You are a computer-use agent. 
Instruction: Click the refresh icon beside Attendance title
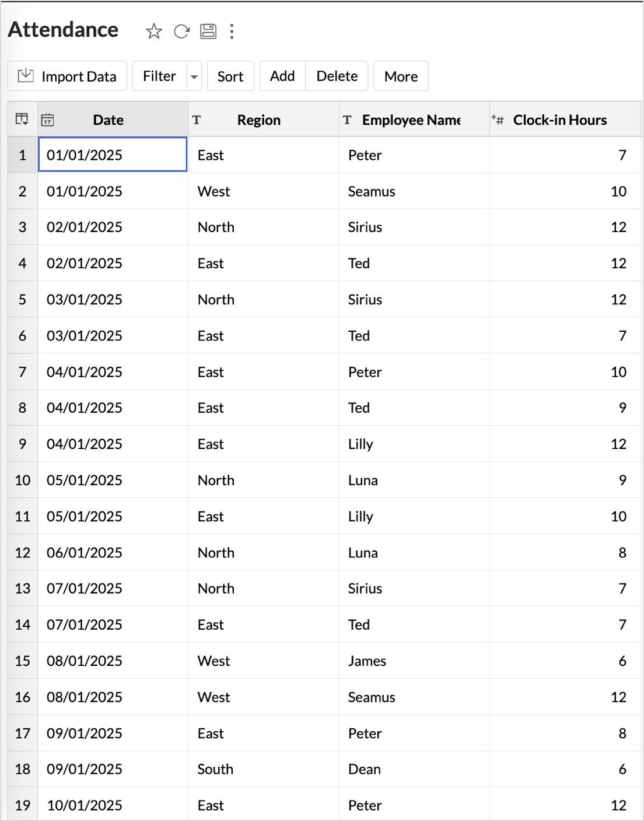[181, 31]
